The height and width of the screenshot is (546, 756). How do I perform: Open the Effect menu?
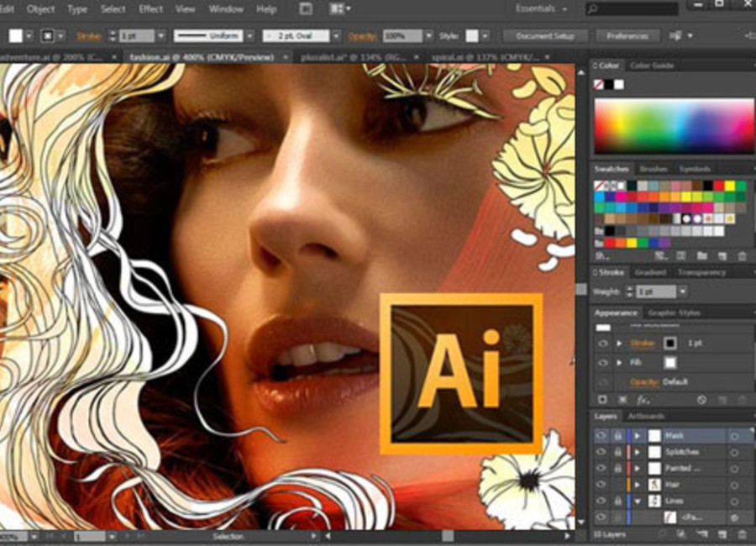click(x=150, y=9)
